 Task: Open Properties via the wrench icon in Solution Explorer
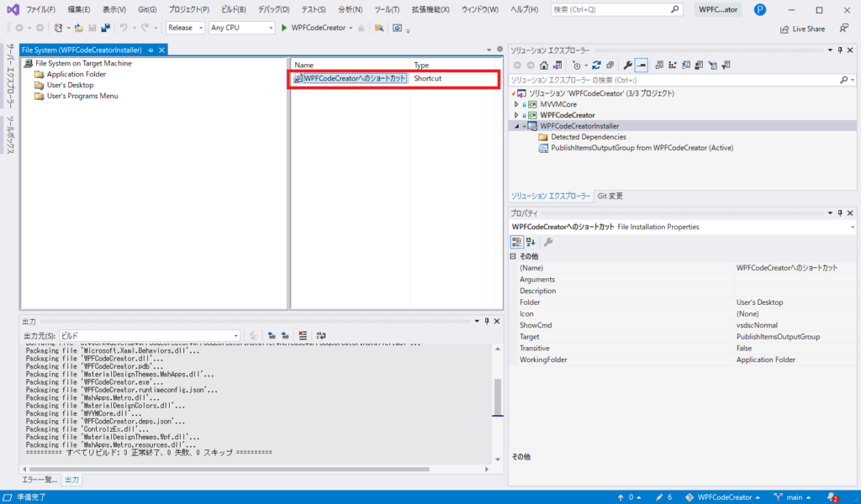click(x=627, y=66)
